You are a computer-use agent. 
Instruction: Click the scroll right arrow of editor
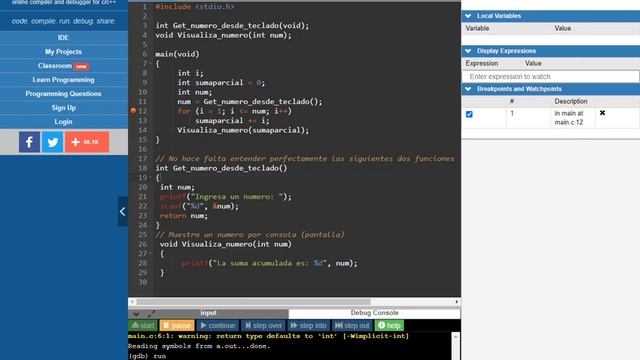(456, 302)
